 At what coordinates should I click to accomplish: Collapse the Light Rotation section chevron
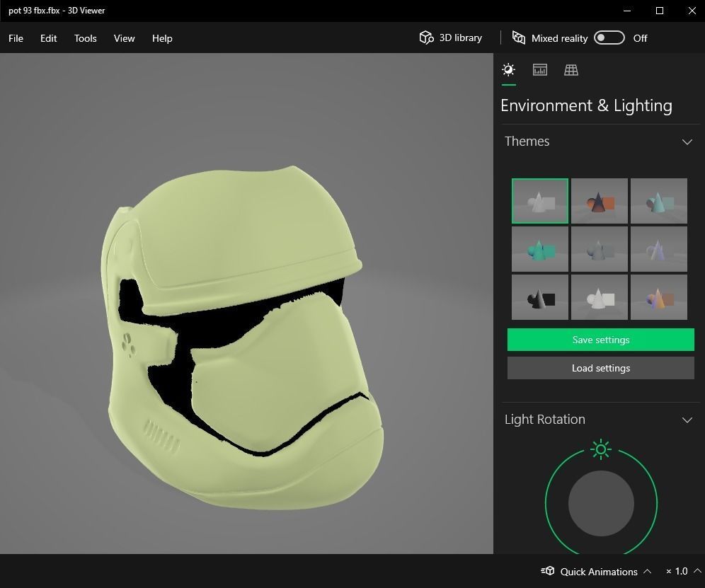(687, 420)
